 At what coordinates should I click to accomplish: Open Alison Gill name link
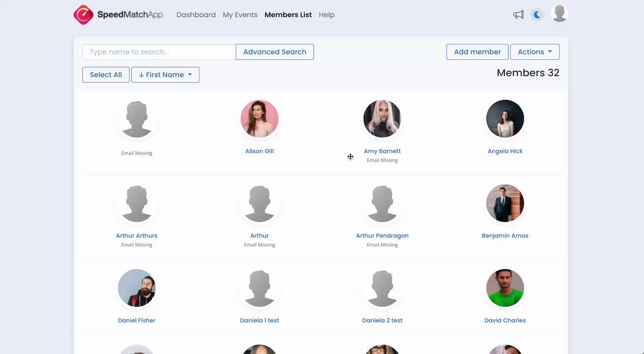(259, 151)
